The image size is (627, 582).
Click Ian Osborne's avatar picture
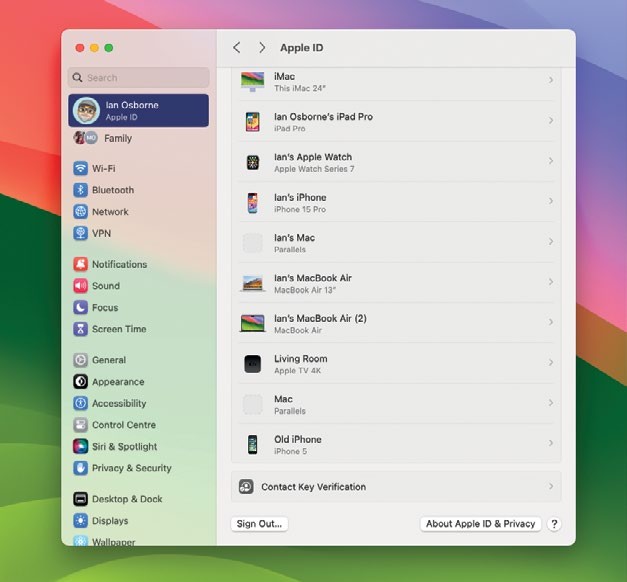86,110
